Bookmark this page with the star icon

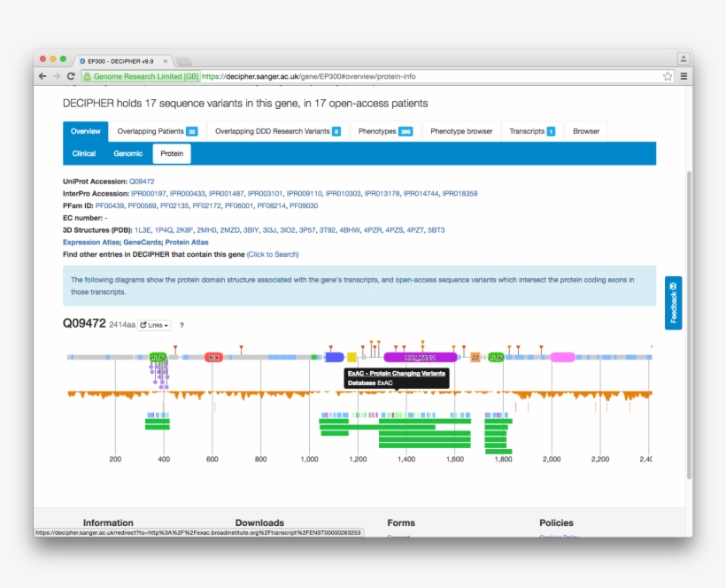pyautogui.click(x=668, y=76)
